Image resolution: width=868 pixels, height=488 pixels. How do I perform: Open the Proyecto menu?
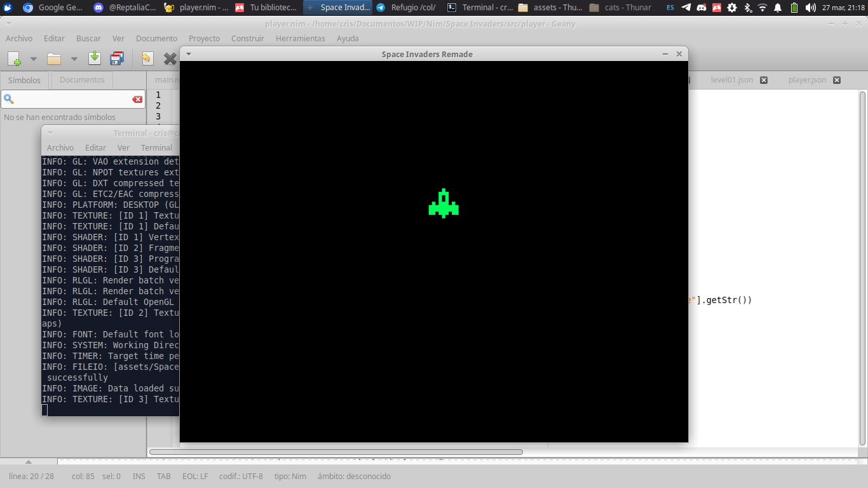click(x=204, y=39)
